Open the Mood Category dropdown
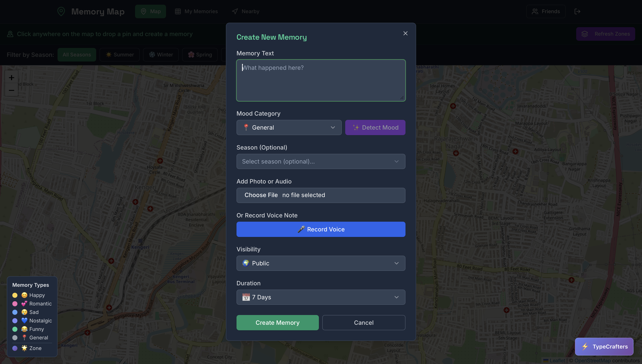Image resolution: width=642 pixels, height=364 pixels. (289, 127)
